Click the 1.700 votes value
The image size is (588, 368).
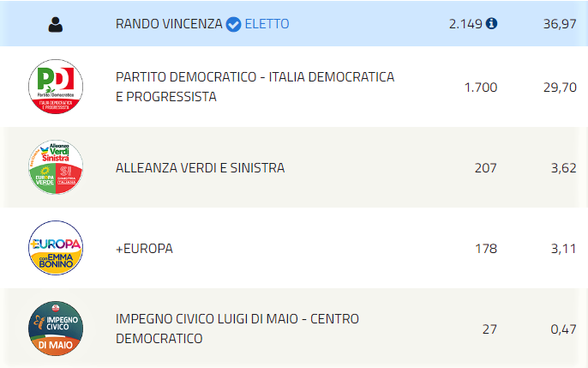(481, 87)
